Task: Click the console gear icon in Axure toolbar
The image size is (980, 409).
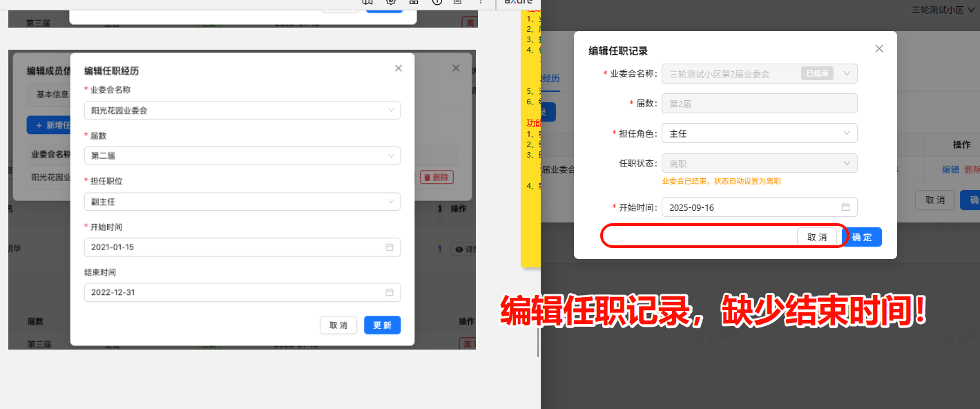Action: point(390,3)
